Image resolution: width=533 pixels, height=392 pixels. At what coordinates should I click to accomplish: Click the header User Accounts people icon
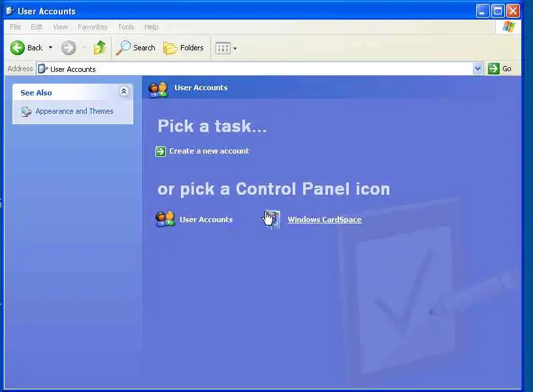point(158,90)
